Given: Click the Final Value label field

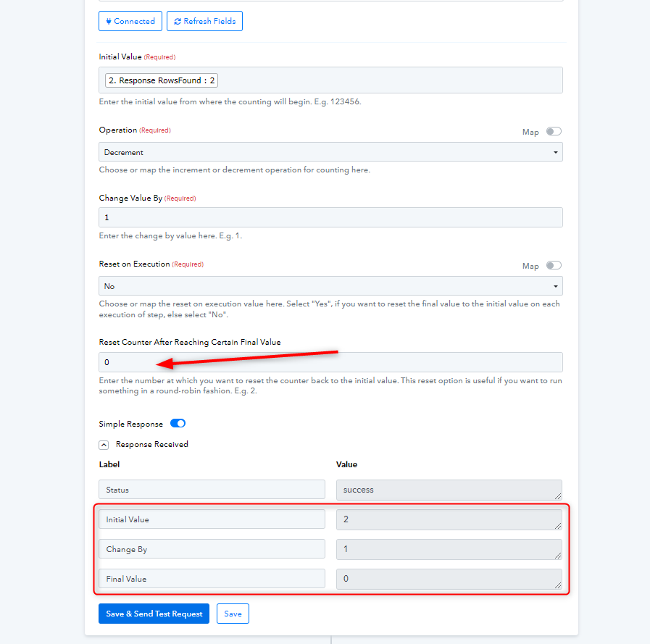Looking at the screenshot, I should pyautogui.click(x=212, y=579).
